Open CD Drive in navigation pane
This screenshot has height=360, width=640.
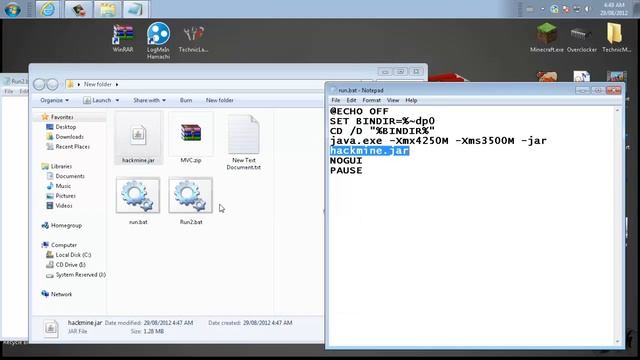70,264
